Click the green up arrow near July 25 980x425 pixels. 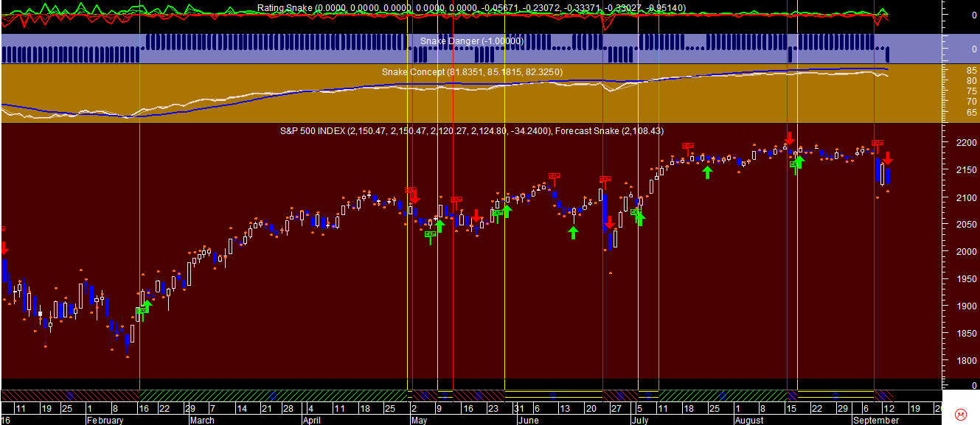pos(708,172)
